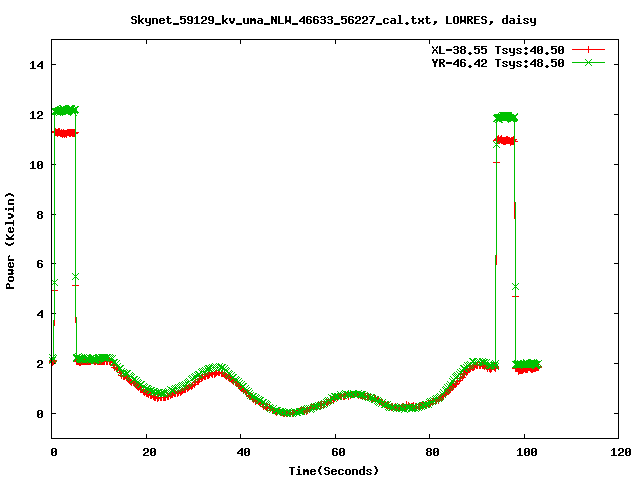Click the second green calibration plateau near 95 seconds
640x480 pixels.
point(505,118)
